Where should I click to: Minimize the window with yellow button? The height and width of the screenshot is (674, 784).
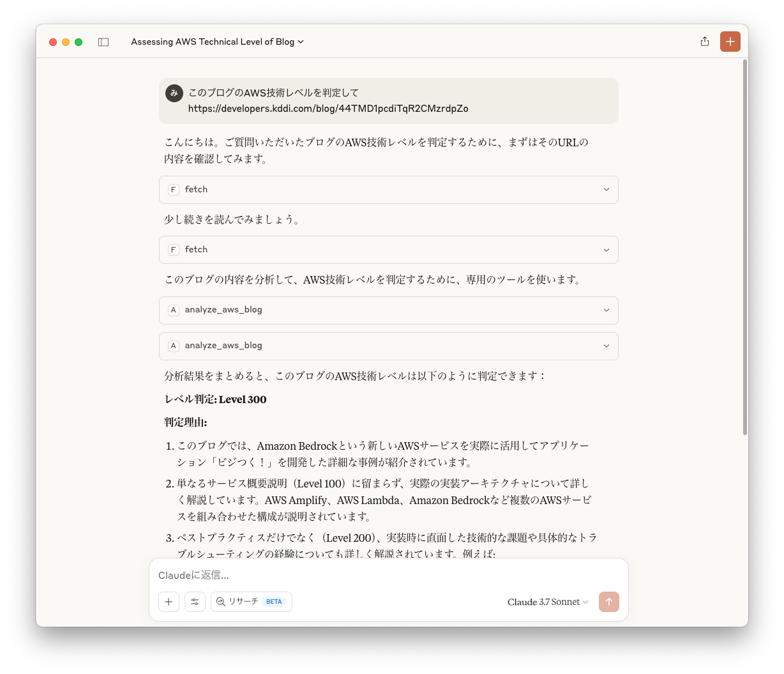tap(66, 42)
